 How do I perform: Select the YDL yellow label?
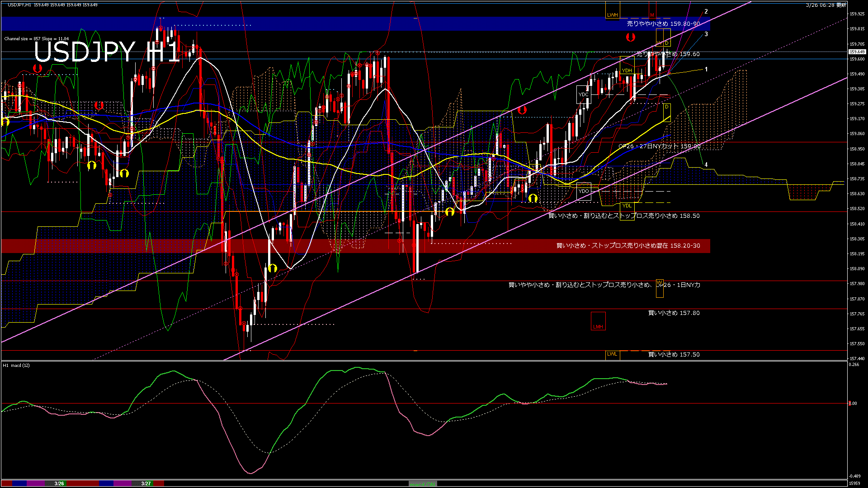tap(626, 206)
